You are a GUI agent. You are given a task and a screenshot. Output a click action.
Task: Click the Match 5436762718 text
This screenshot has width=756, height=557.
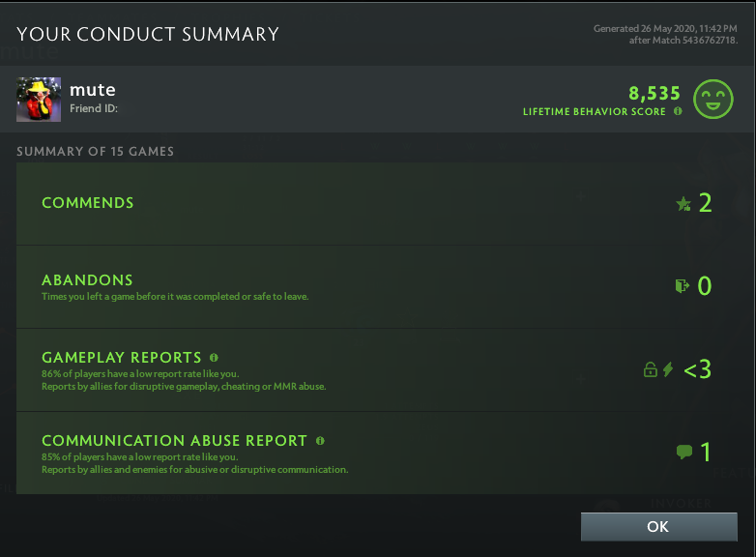[696, 41]
